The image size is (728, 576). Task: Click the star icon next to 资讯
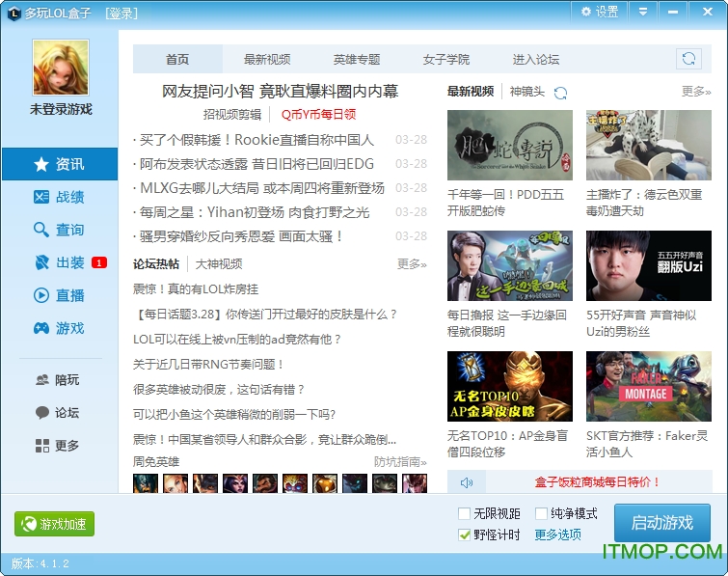(x=40, y=165)
